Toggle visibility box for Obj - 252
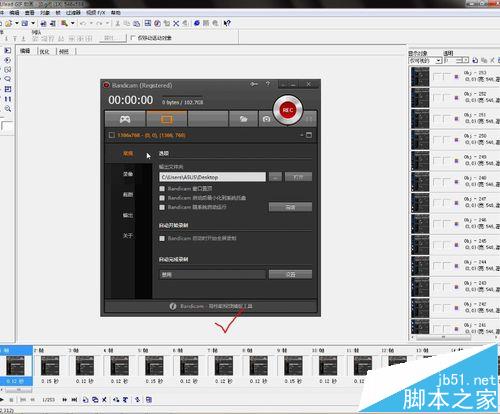 tap(436, 98)
